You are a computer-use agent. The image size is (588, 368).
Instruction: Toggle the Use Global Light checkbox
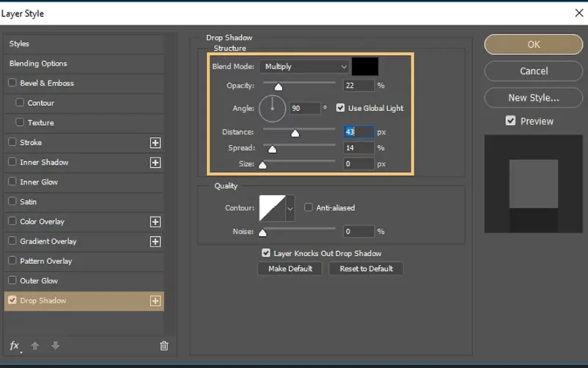point(340,107)
